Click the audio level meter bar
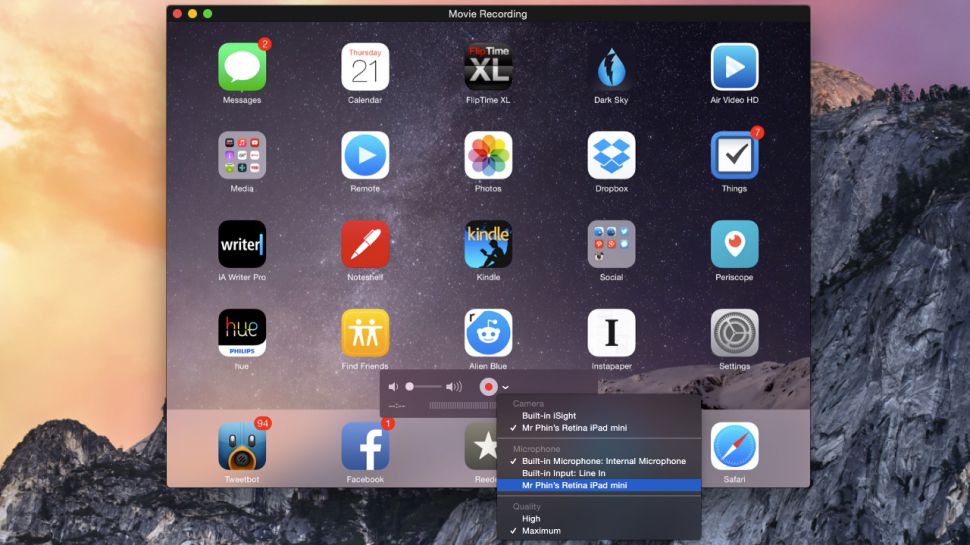This screenshot has height=545, width=970. pos(463,406)
